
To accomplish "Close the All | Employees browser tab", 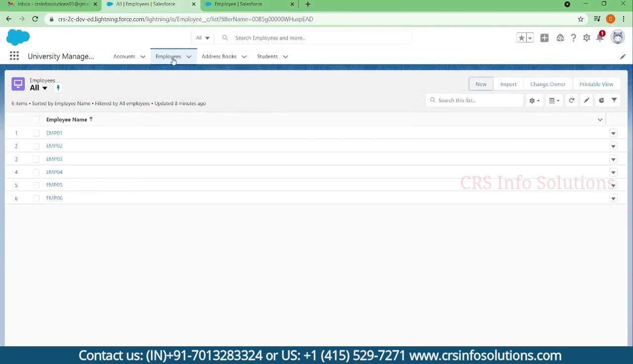I will (193, 4).
